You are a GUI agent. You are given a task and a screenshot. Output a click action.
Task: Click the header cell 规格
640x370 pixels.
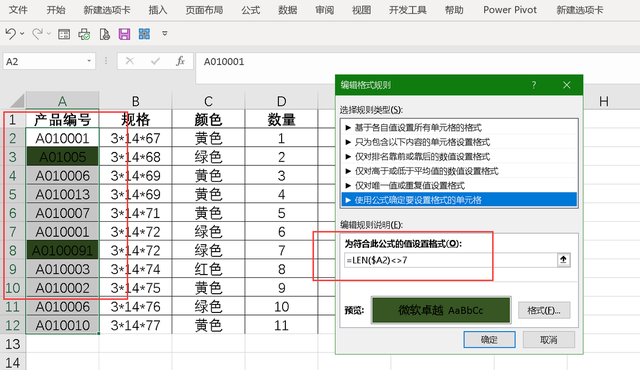pyautogui.click(x=136, y=120)
